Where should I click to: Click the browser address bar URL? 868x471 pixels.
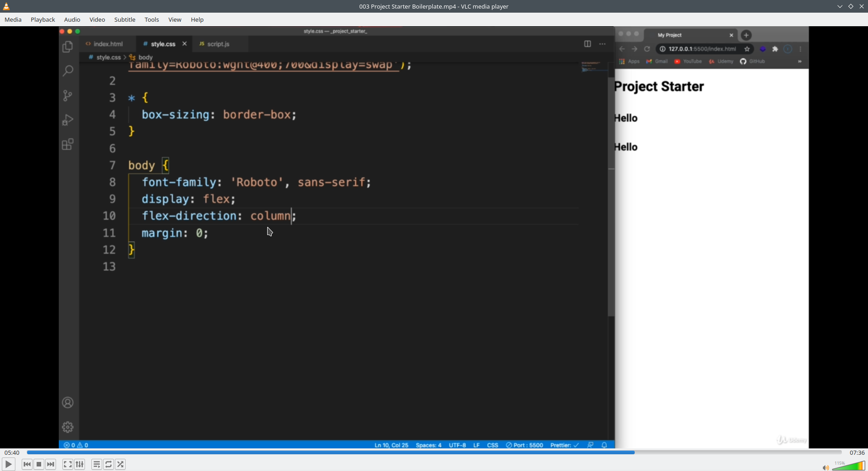(x=702, y=49)
